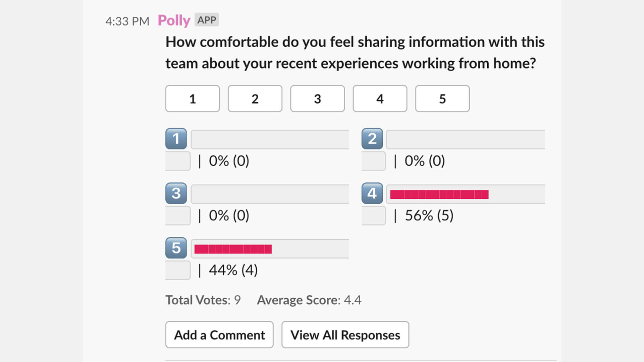644x362 pixels.
Task: Select rating option 2
Action: tap(255, 99)
